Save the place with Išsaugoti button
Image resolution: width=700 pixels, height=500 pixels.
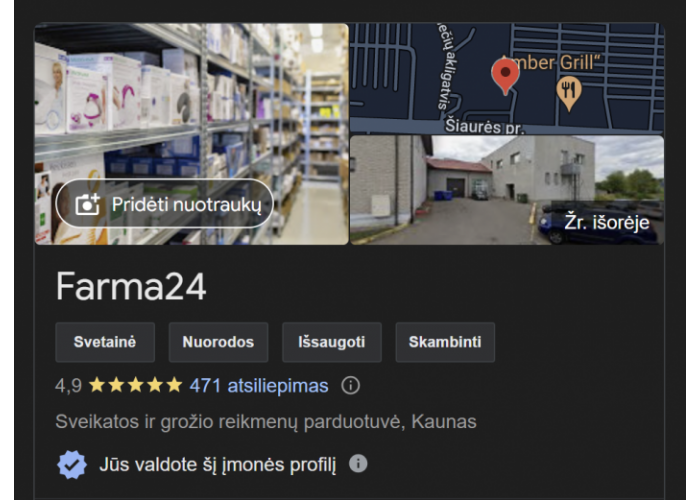pos(332,342)
